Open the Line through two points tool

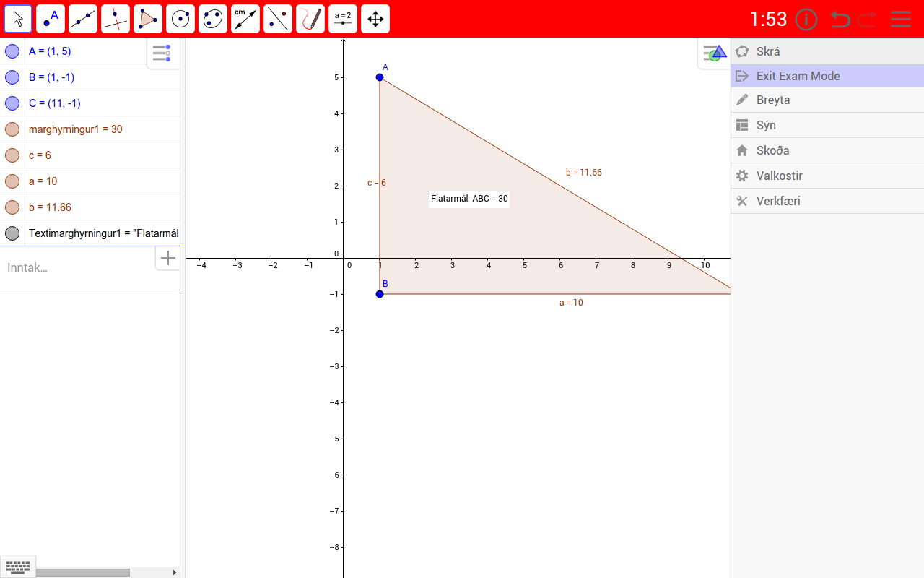click(82, 19)
